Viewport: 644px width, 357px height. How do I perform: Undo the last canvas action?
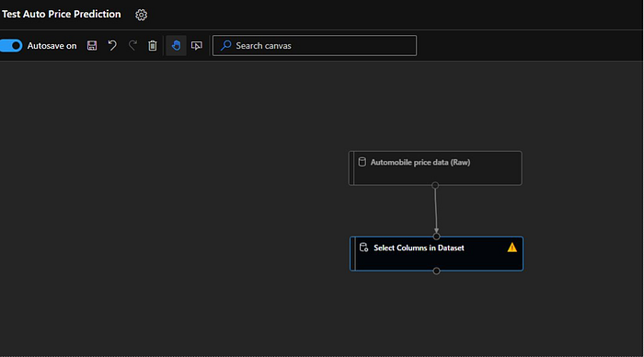(112, 46)
